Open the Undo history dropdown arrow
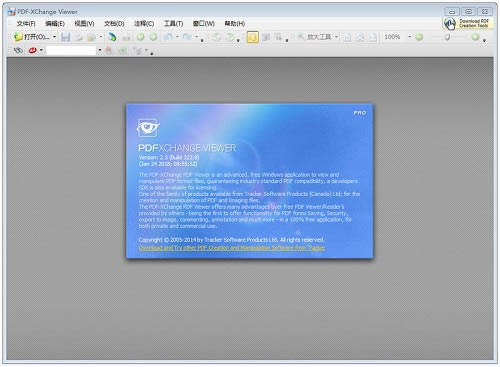Image resolution: width=500 pixels, height=367 pixels. pyautogui.click(x=177, y=37)
